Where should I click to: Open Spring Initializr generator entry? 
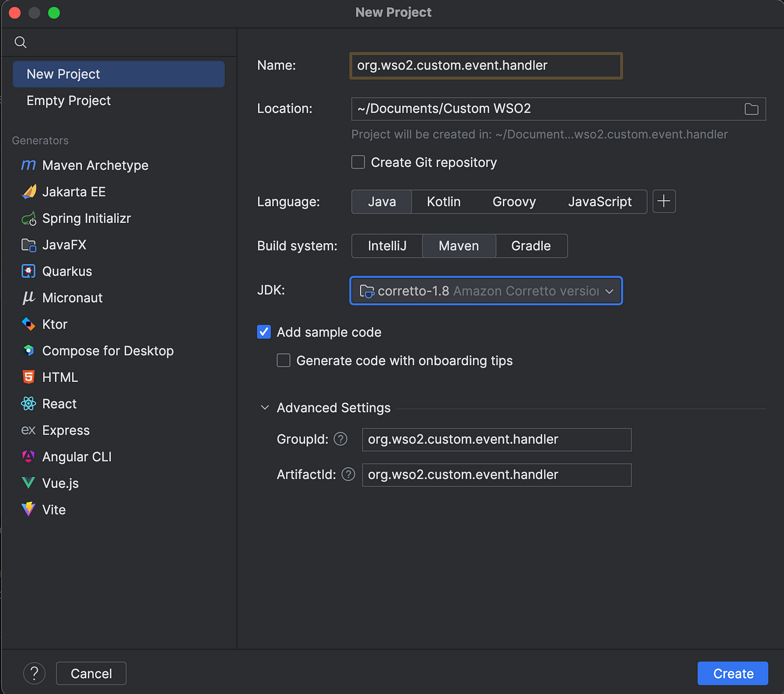pos(119,218)
